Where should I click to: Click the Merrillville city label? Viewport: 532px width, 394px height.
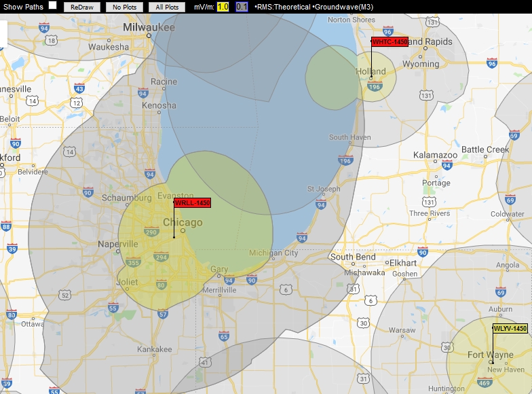[219, 290]
